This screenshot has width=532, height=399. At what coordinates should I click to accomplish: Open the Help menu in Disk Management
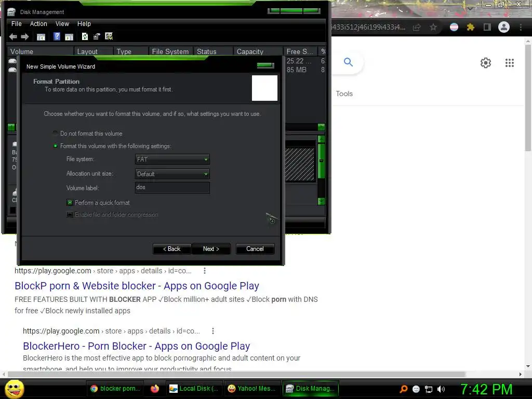pyautogui.click(x=84, y=24)
